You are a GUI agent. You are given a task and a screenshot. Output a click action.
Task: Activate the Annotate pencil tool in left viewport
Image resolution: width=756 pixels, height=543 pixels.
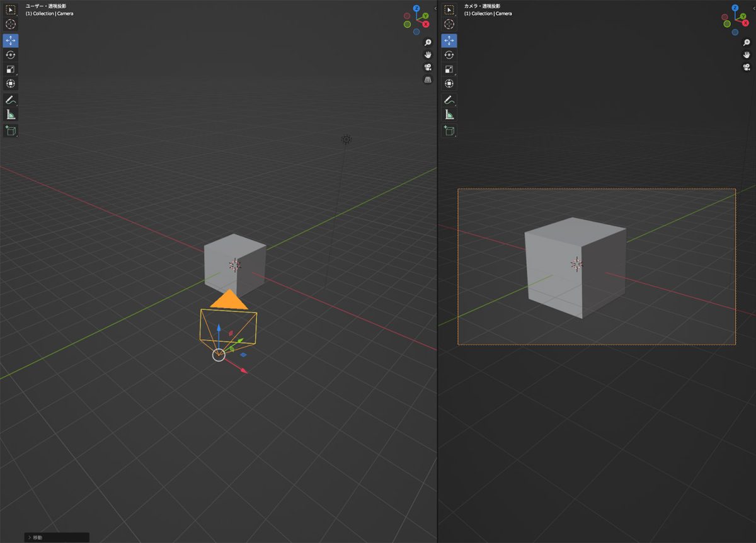pyautogui.click(x=11, y=100)
